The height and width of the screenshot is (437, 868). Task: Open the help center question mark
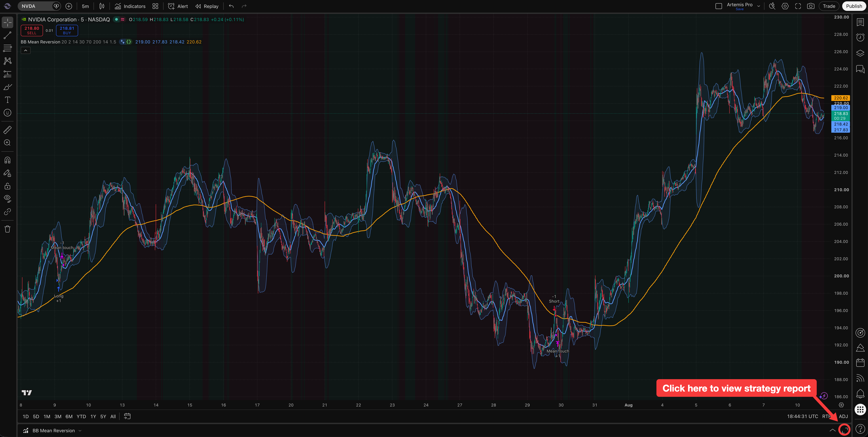860,429
